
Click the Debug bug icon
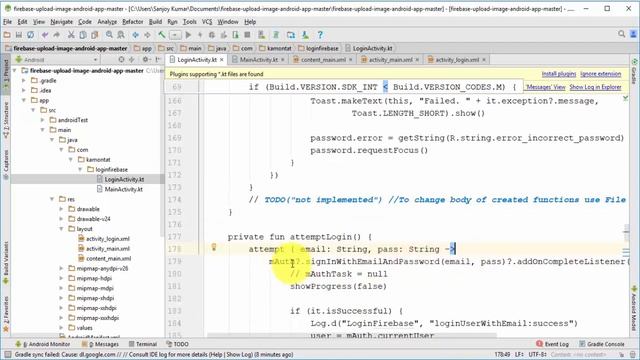(x=211, y=35)
